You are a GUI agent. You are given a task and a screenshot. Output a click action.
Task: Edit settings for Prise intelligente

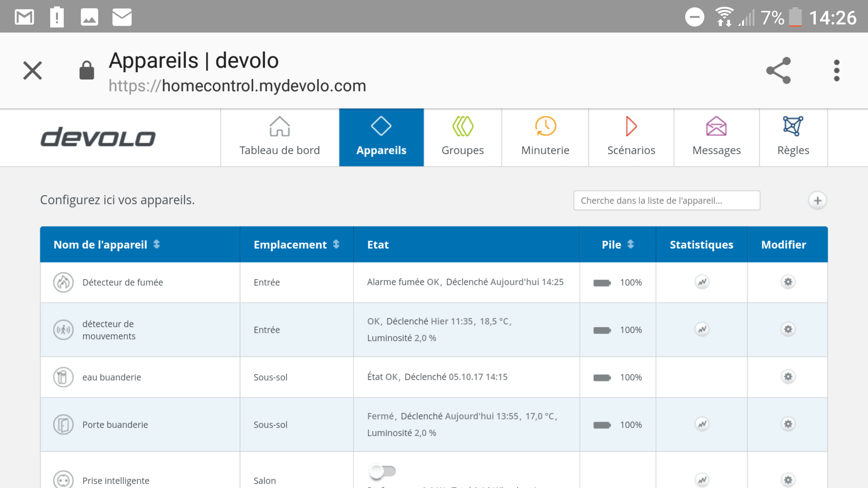[788, 480]
